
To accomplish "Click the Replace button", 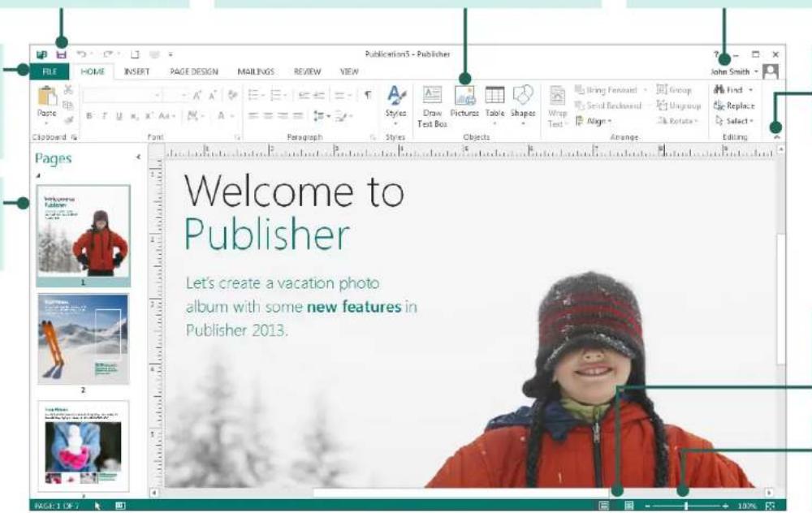I will click(x=734, y=106).
